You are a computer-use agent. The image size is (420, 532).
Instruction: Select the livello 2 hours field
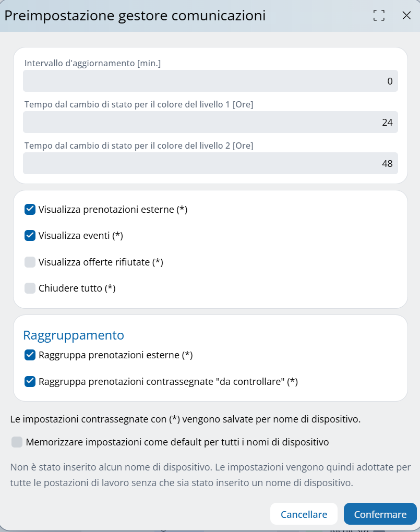click(x=210, y=163)
